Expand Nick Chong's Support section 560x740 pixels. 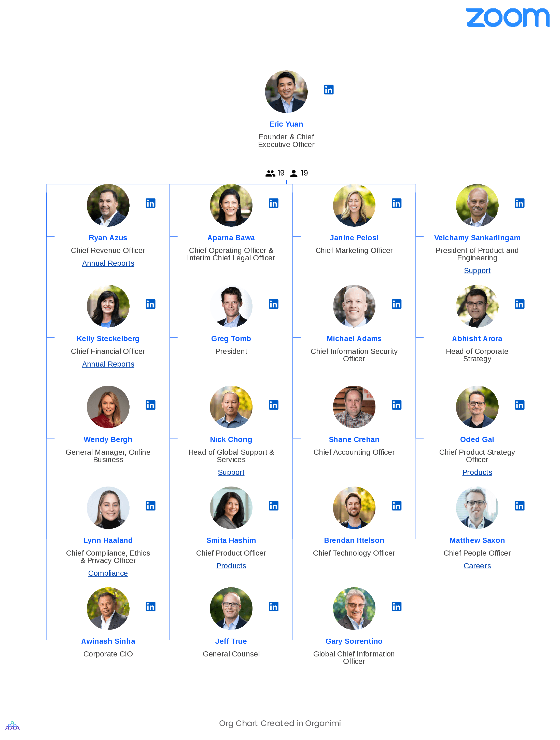231,472
